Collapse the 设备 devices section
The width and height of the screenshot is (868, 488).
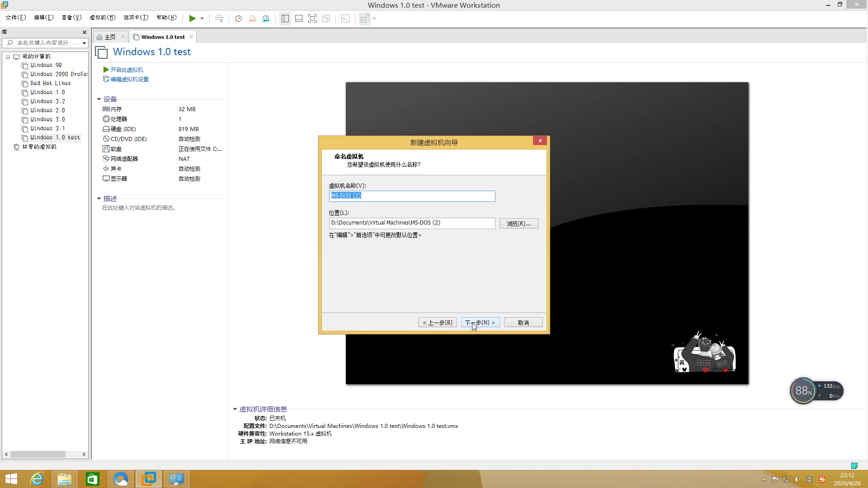(99, 99)
